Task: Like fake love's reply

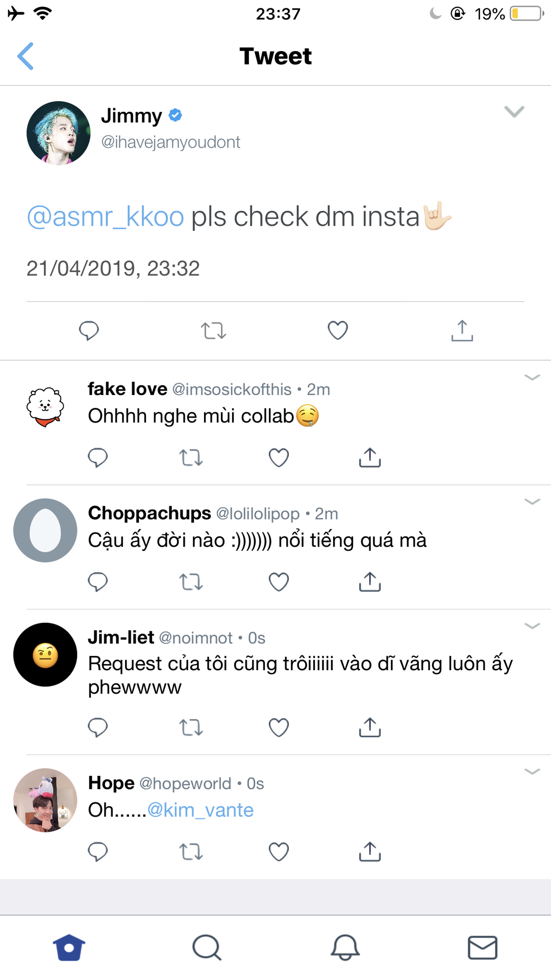Action: click(279, 457)
